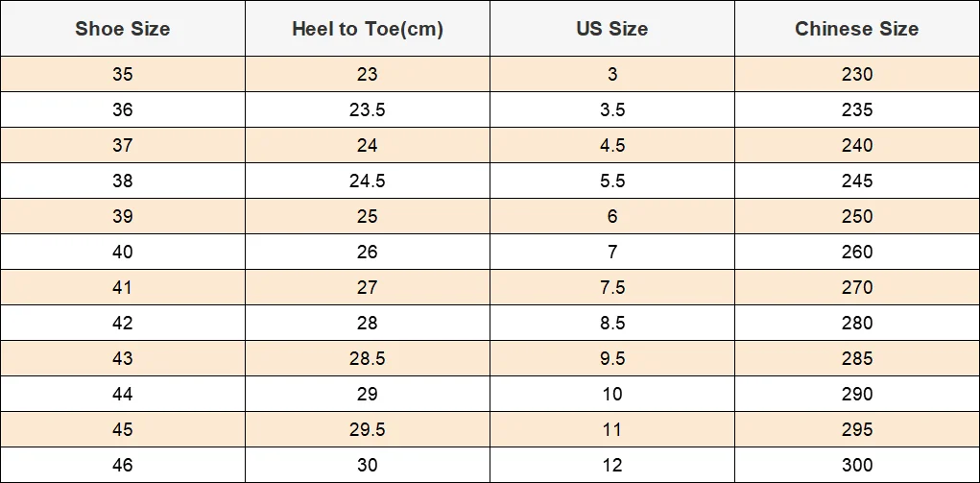
Task: Click US size 10 cell
Action: pyautogui.click(x=612, y=394)
